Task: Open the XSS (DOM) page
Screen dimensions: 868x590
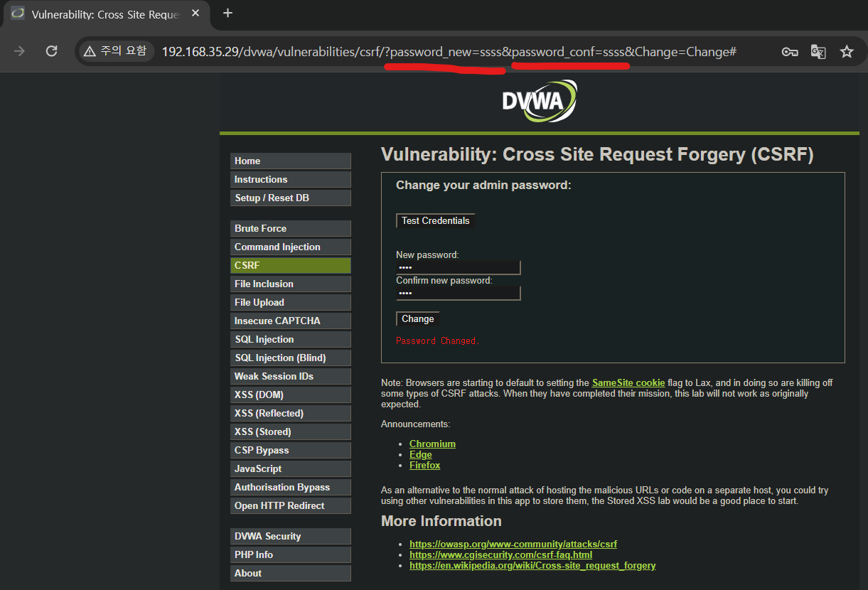Action: 290,395
